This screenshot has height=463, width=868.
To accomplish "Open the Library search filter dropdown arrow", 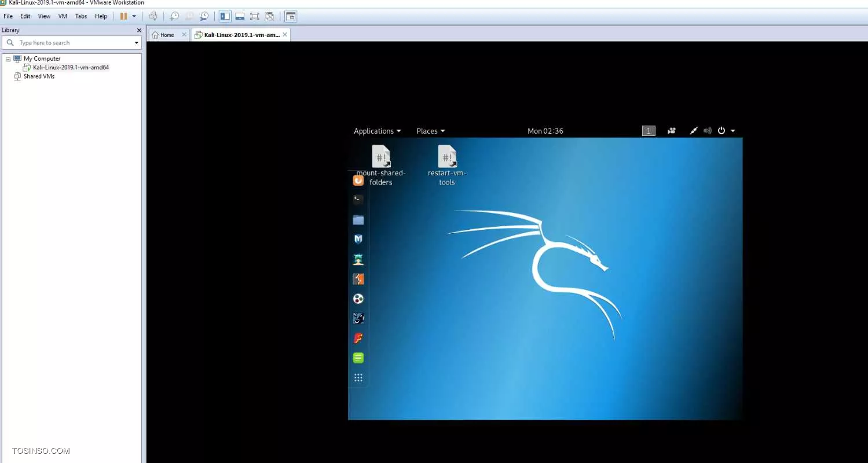I will coord(137,43).
